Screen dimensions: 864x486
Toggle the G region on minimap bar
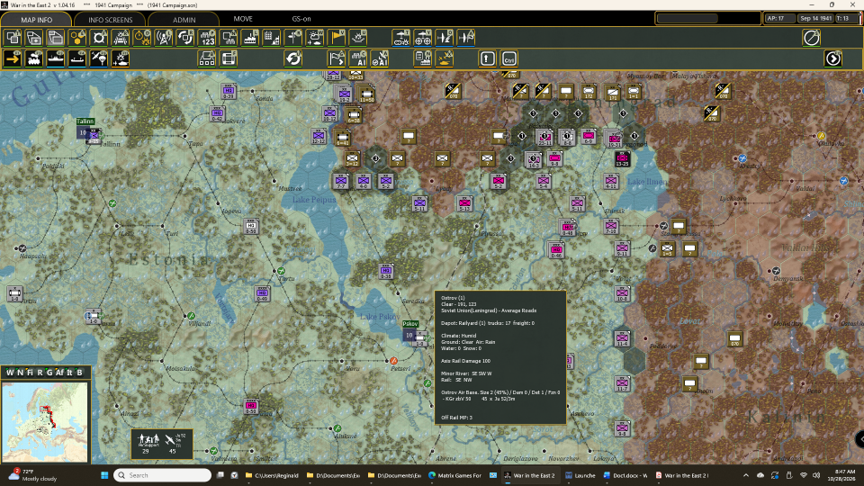pos(49,372)
